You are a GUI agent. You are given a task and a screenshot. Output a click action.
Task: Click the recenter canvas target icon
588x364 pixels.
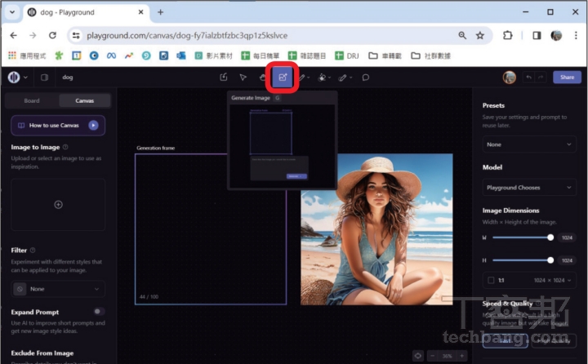point(418,356)
